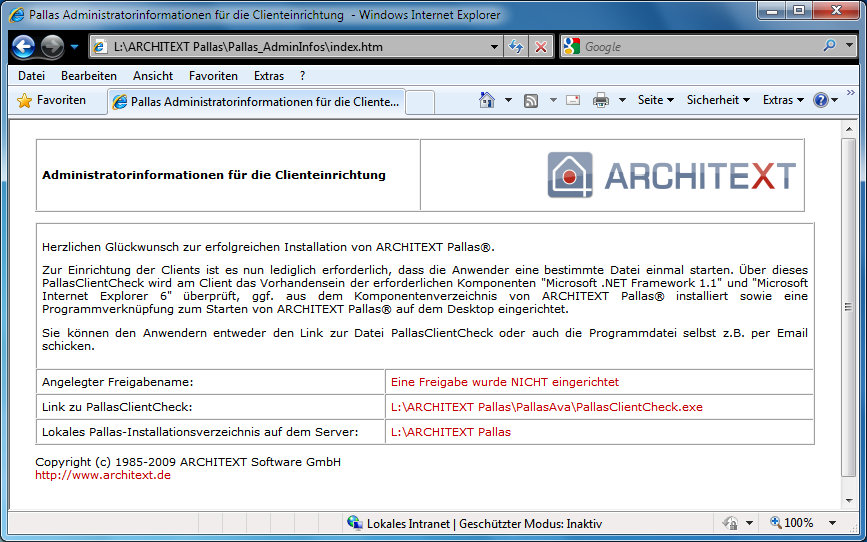Click the red 'L:\ARCHITEXT Pallas' installation path
This screenshot has height=542, width=867.
[x=451, y=432]
